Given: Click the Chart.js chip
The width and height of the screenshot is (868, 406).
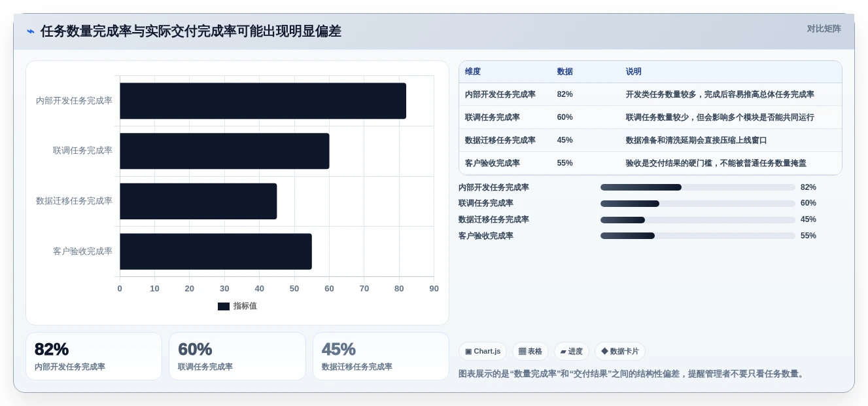Looking at the screenshot, I should (483, 351).
